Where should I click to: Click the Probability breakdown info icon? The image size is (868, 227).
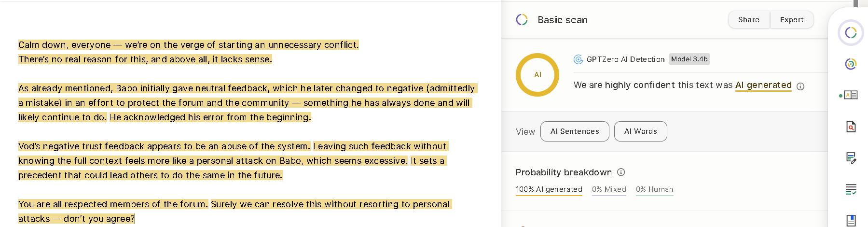point(621,172)
